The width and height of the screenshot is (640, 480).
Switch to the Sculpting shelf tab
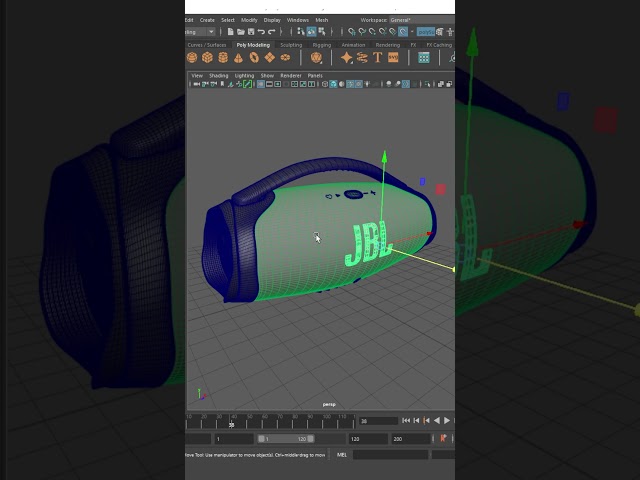click(291, 45)
